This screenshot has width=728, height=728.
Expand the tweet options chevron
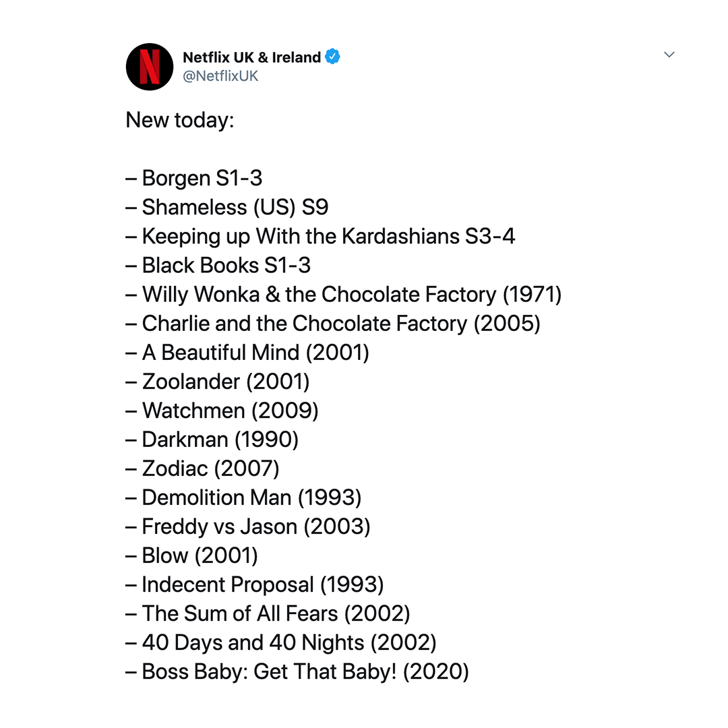(669, 55)
